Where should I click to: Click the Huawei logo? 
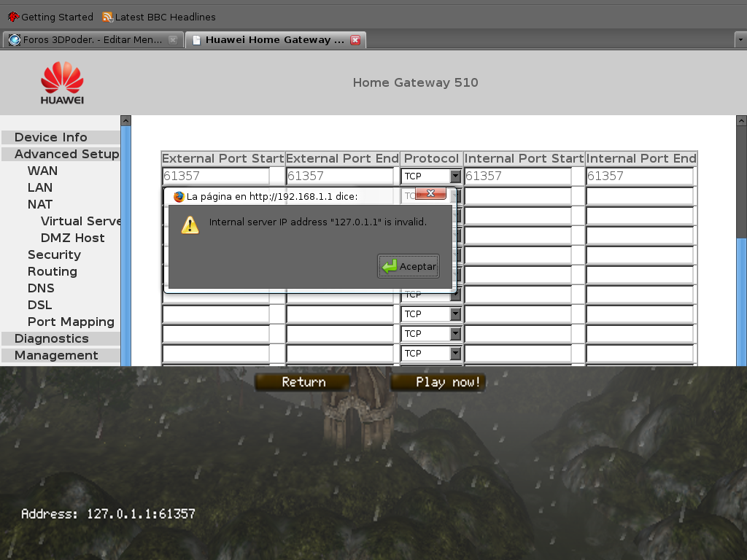pyautogui.click(x=62, y=83)
